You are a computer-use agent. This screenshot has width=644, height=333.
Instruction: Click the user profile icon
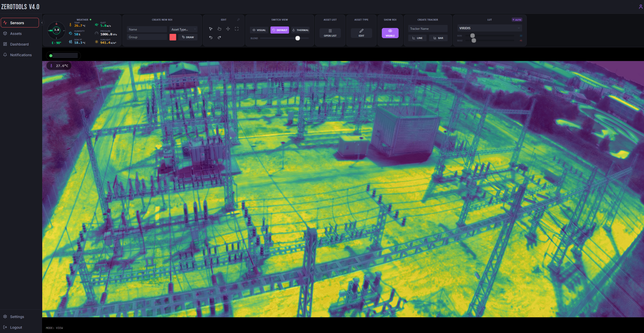click(640, 6)
